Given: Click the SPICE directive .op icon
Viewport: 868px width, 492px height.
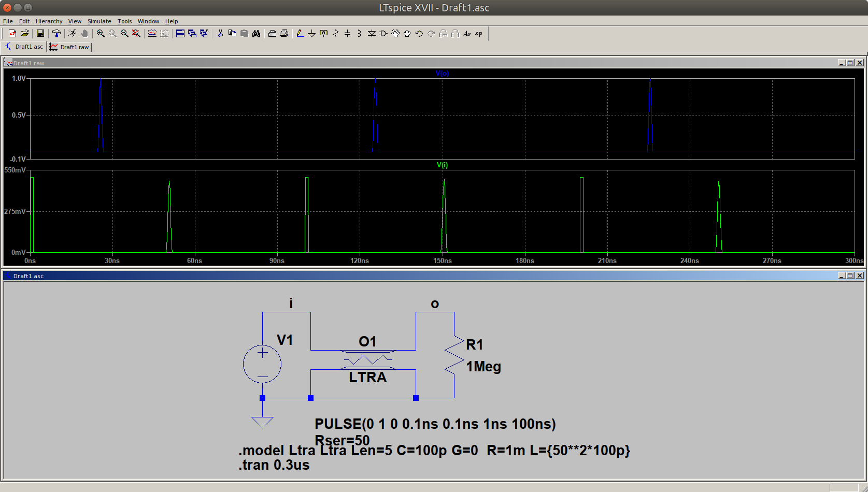Looking at the screenshot, I should tap(479, 34).
